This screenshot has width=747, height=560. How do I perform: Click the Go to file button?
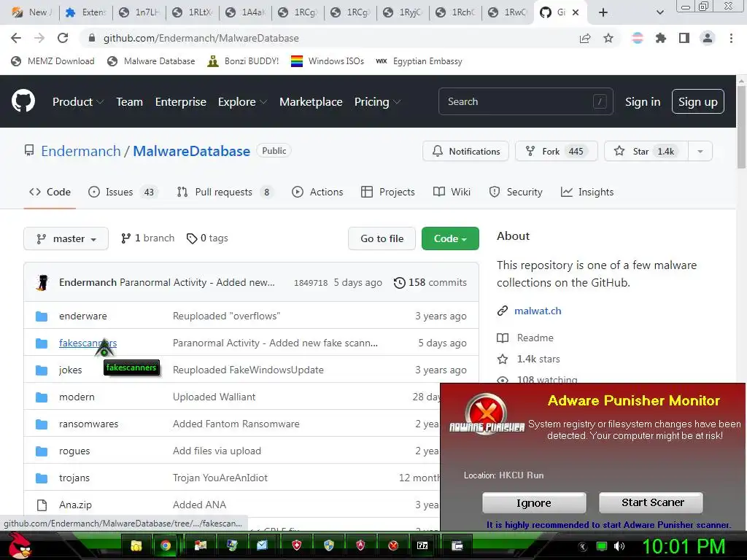[x=382, y=238]
